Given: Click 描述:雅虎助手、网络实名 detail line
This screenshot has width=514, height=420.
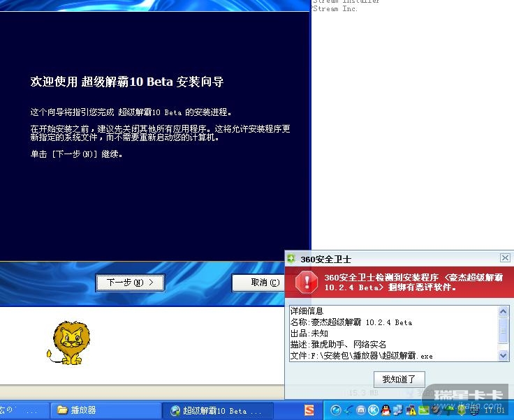Looking at the screenshot, I should [x=338, y=345].
